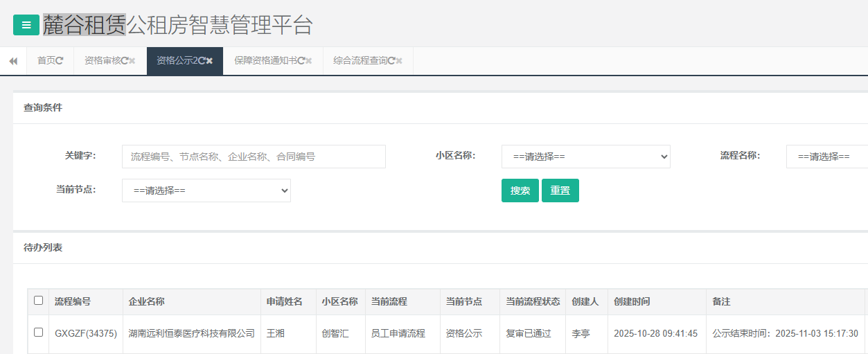Toggle the green hamburger sidebar menu
This screenshot has width=868, height=354.
coord(26,26)
